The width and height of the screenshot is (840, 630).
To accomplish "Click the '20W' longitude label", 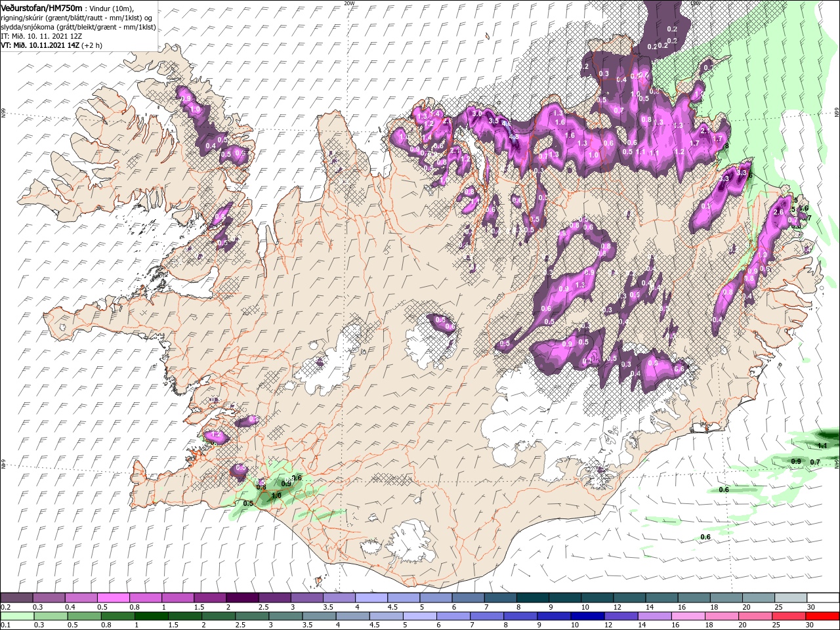I will click(349, 3).
